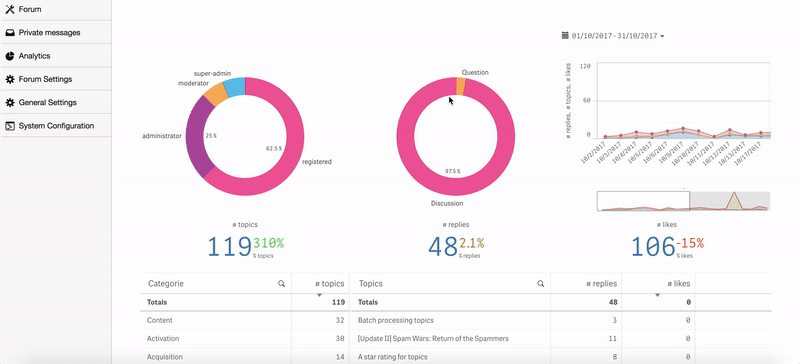
Task: Click sort arrow under # topics header
Action: tap(319, 296)
